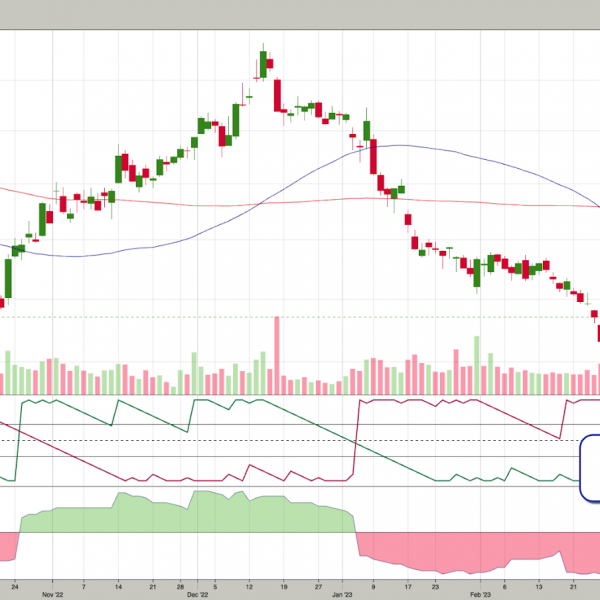Select the "17" date label on the time axis
Image resolution: width=600 pixels, height=600 pixels.
(408, 586)
